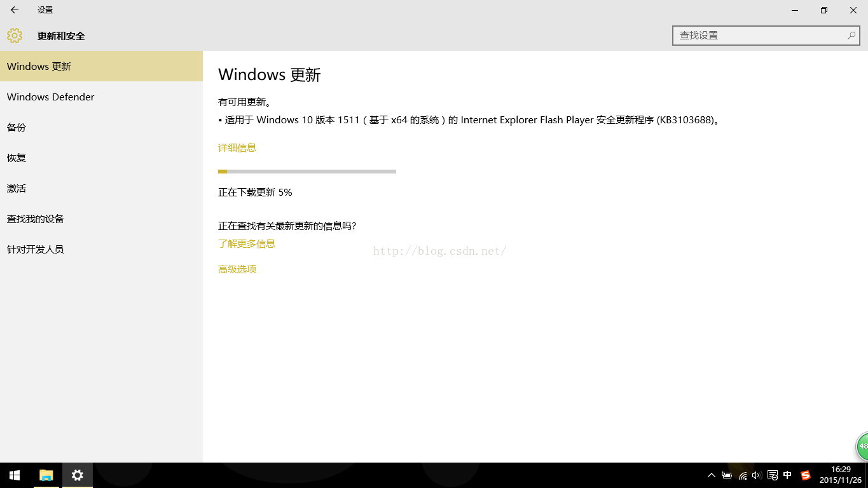
Task: Click the 正在查找有关最新更新的信息吗? text
Action: tap(287, 226)
